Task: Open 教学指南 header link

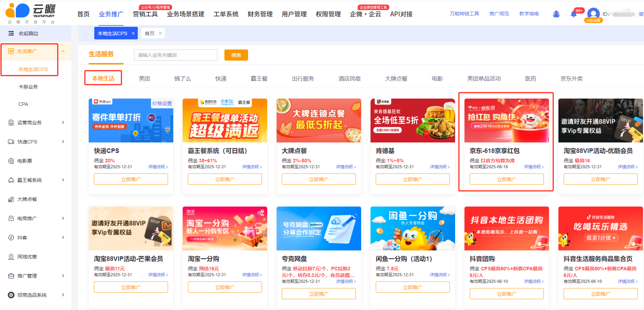Action: click(x=529, y=14)
